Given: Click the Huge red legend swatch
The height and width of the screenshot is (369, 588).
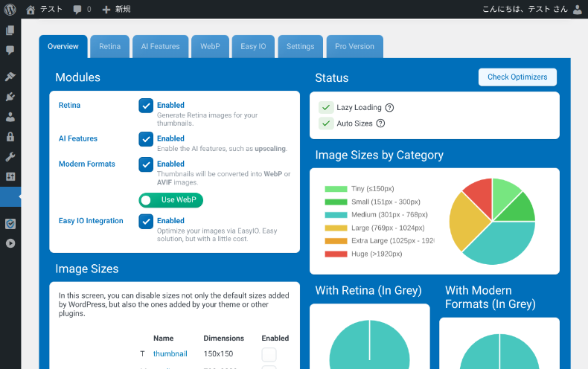Looking at the screenshot, I should (336, 254).
